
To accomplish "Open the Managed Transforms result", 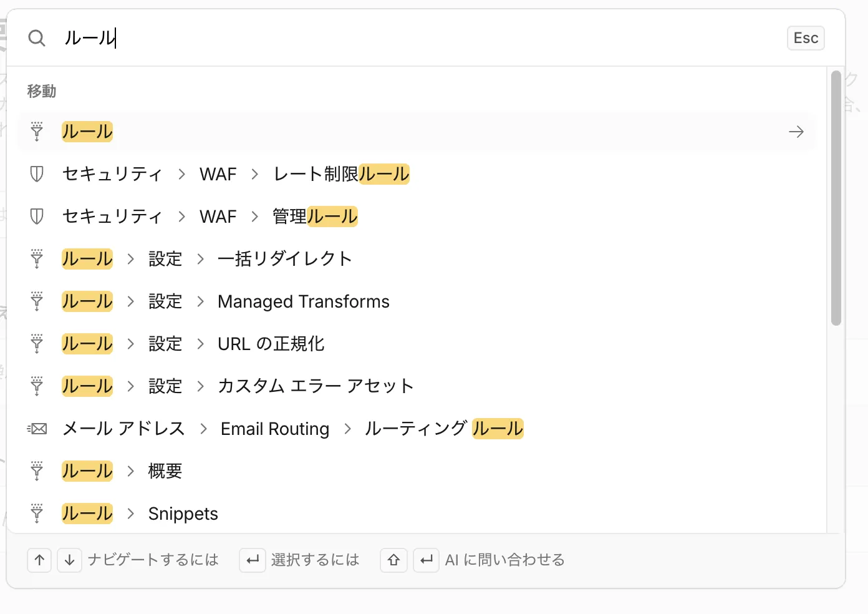I will [417, 301].
